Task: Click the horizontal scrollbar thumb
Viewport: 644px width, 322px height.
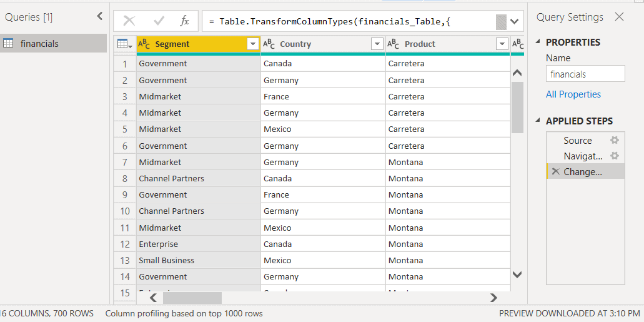Action: click(x=192, y=298)
